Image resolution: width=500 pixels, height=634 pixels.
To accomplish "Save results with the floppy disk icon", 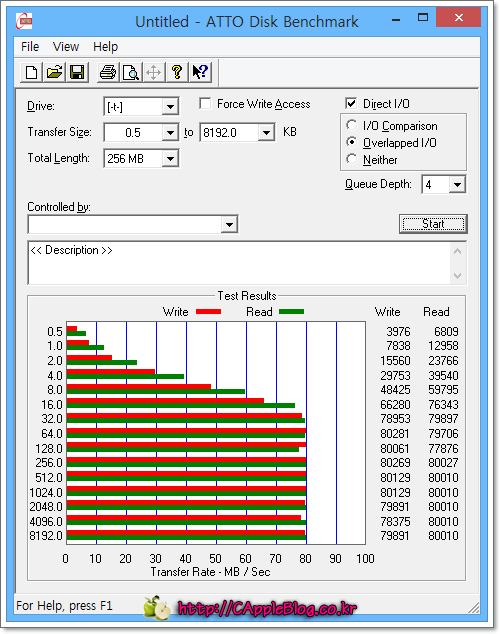I will [77, 73].
